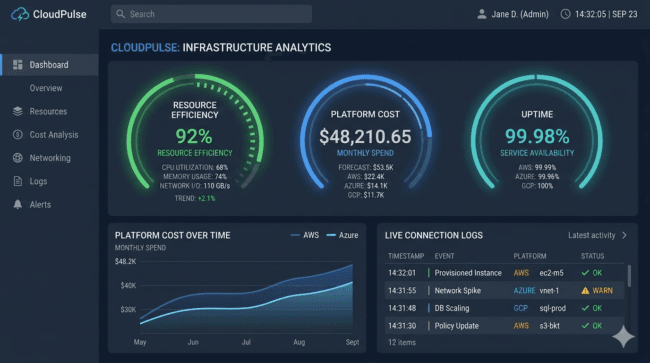Toggle the Azure legend entry in cost chart

(x=342, y=235)
